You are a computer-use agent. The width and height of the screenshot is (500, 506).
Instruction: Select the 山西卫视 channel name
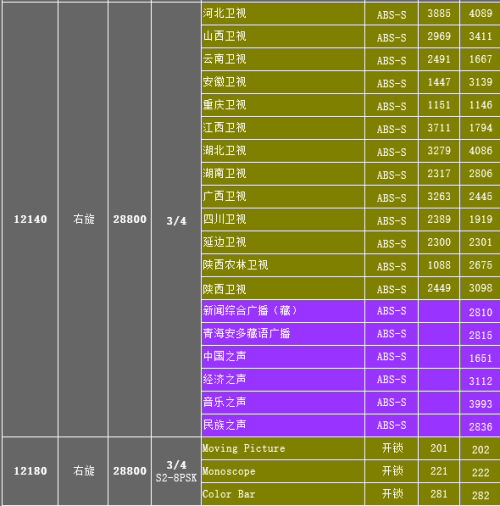pyautogui.click(x=224, y=36)
